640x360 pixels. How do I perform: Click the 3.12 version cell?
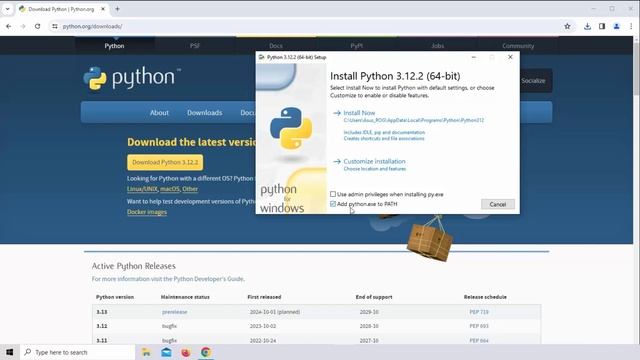(x=102, y=326)
